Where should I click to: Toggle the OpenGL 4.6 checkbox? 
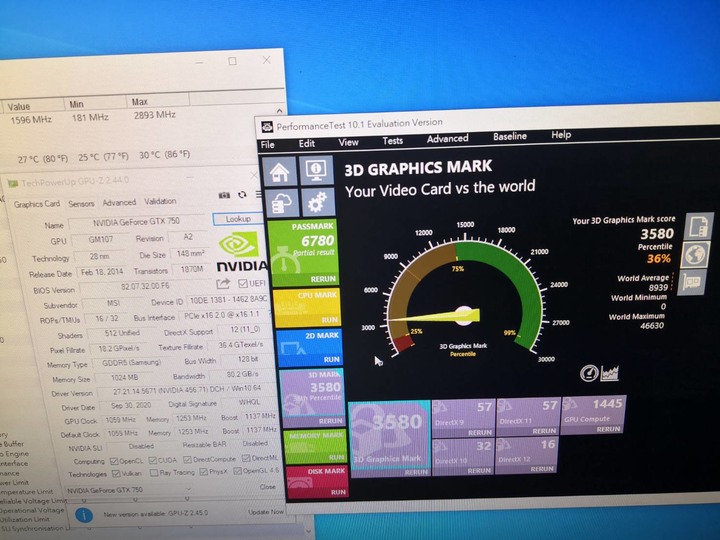(237, 471)
